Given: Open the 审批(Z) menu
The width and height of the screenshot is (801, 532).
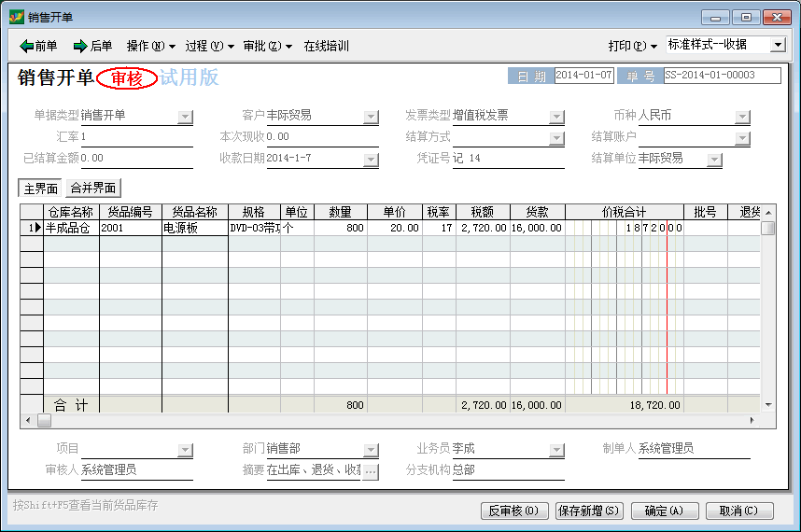Looking at the screenshot, I should (268, 46).
